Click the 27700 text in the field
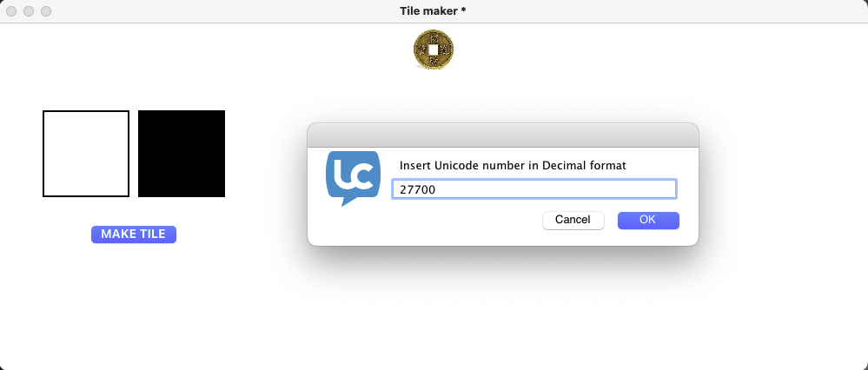Viewport: 868px width, 370px height. coord(418,189)
